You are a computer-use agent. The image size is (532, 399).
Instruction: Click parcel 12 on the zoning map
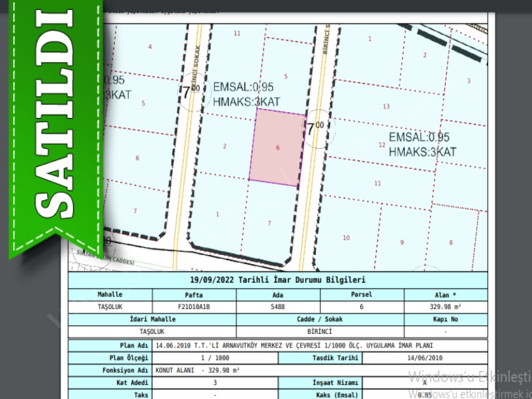(x=382, y=145)
